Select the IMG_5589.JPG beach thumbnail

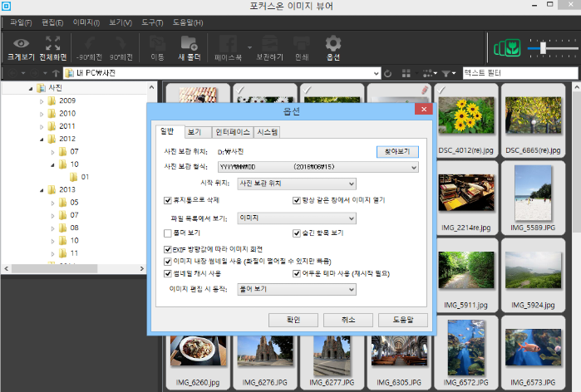coord(533,198)
